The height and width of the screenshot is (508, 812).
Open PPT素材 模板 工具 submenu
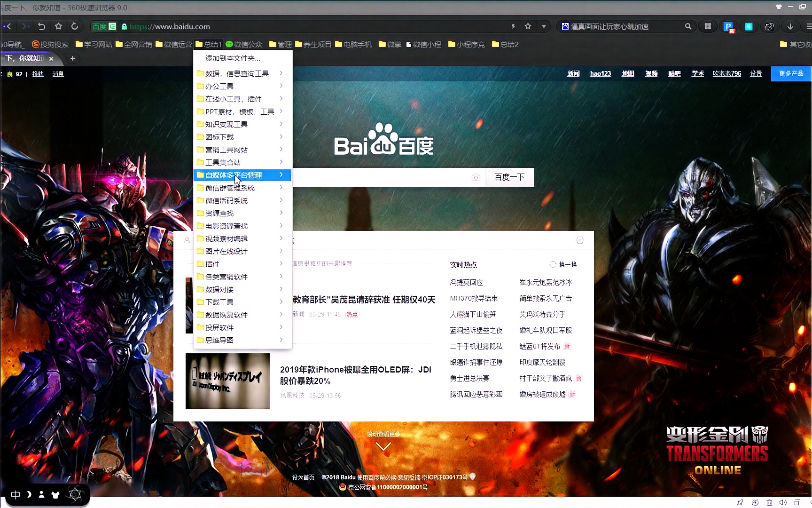[242, 111]
